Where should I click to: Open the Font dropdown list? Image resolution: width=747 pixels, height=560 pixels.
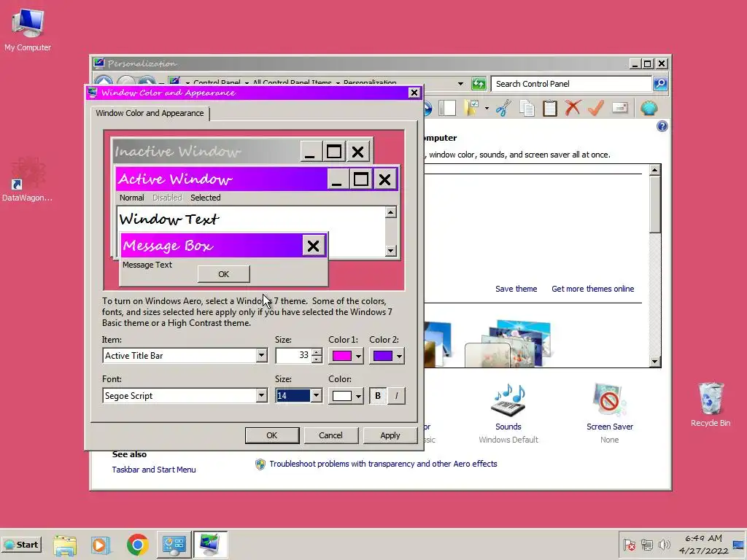[x=261, y=396]
